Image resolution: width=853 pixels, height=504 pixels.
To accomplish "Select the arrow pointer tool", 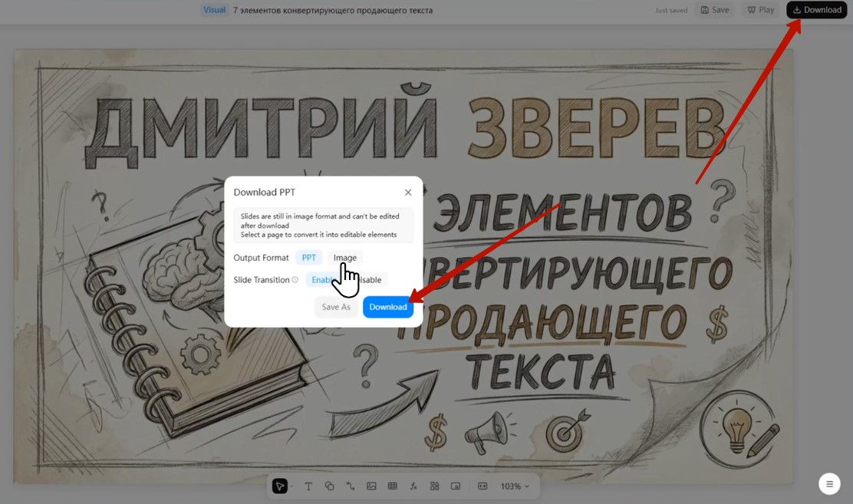I will coord(280,486).
